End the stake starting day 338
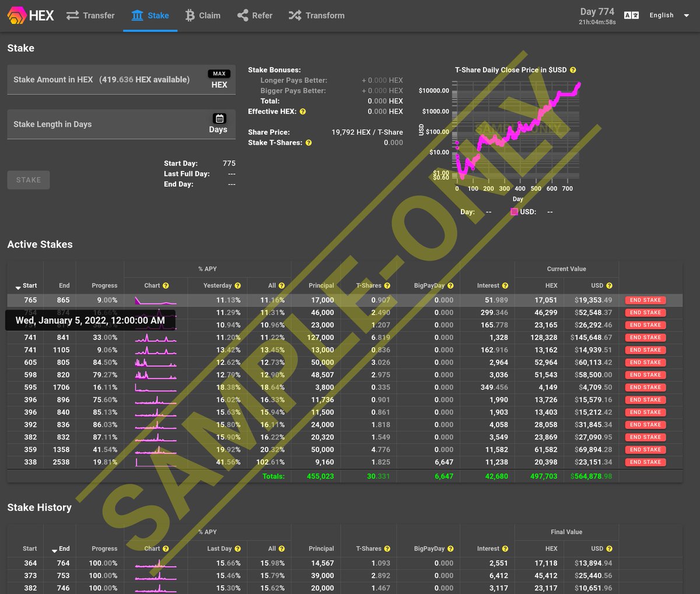 pyautogui.click(x=645, y=462)
